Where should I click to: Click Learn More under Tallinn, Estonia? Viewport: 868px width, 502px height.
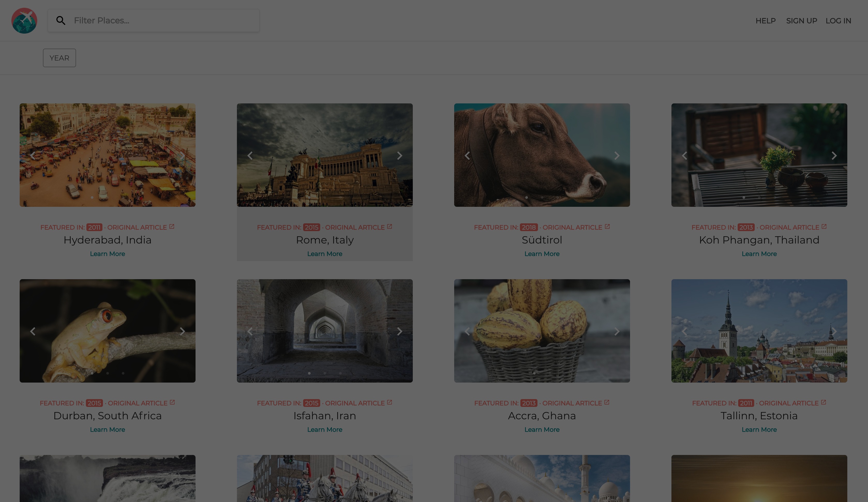pos(759,429)
